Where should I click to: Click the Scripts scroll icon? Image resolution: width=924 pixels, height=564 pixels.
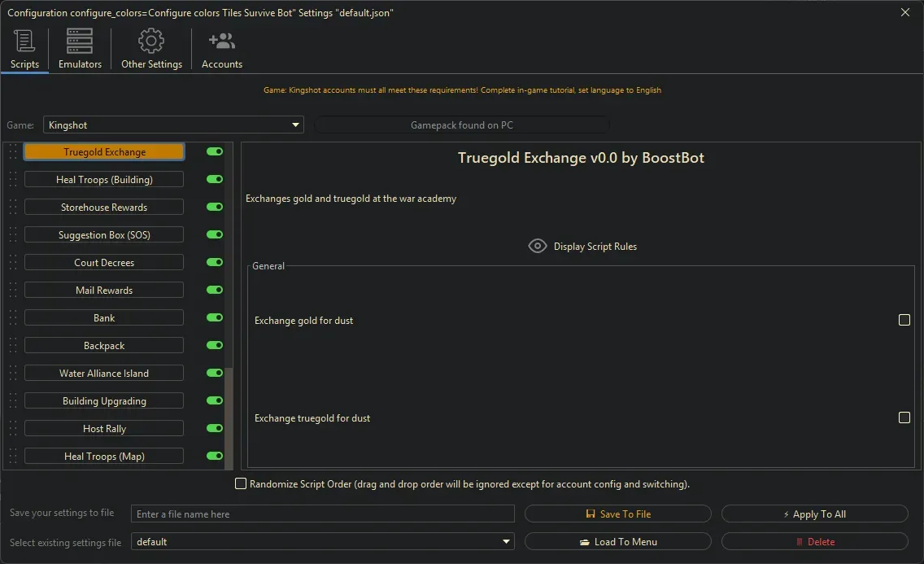click(24, 41)
